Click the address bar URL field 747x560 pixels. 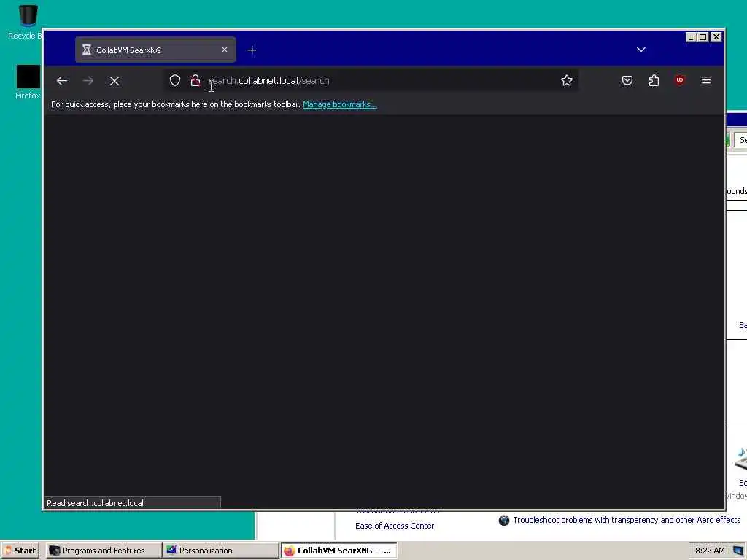[x=371, y=80]
